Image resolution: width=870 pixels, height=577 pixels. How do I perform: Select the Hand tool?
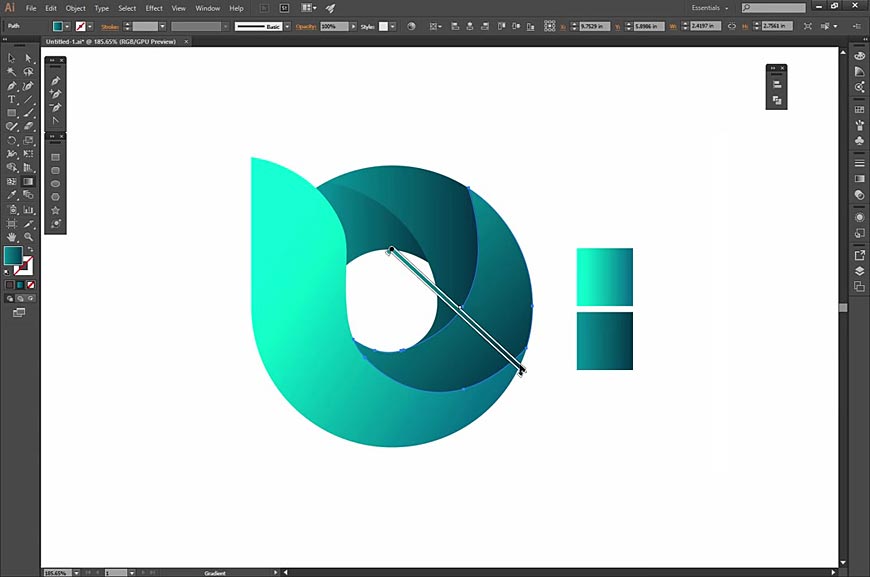[12, 237]
